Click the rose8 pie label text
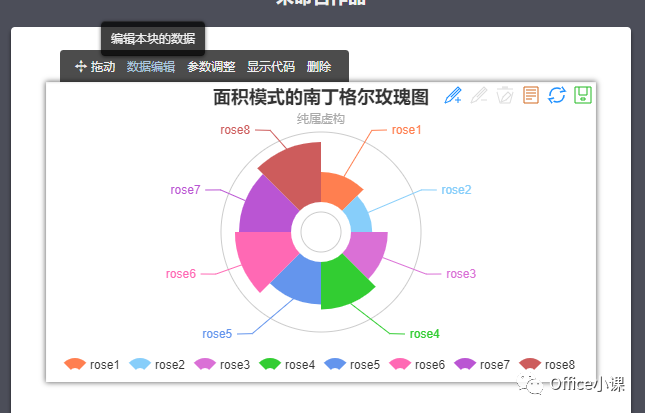The width and height of the screenshot is (645, 413). click(x=235, y=130)
